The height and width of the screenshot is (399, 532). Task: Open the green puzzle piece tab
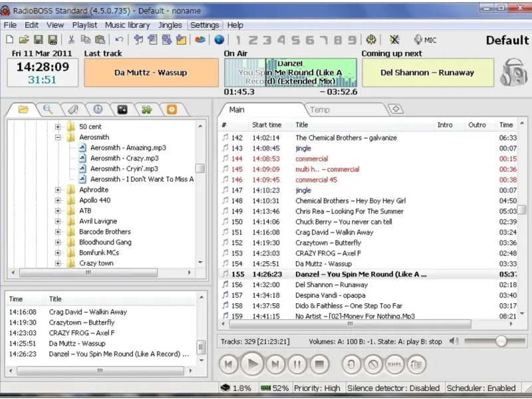(x=147, y=109)
